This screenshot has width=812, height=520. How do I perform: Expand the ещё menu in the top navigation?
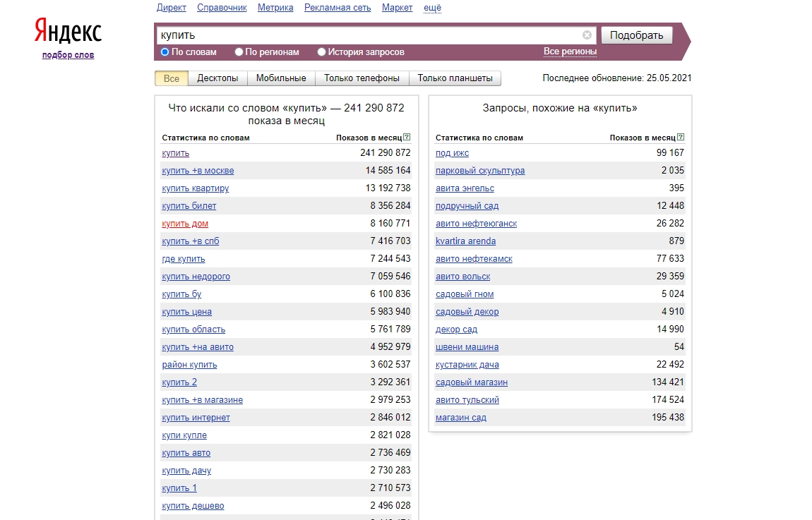432,8
